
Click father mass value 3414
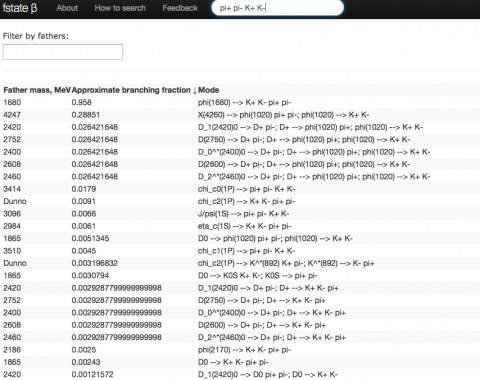click(x=12, y=189)
